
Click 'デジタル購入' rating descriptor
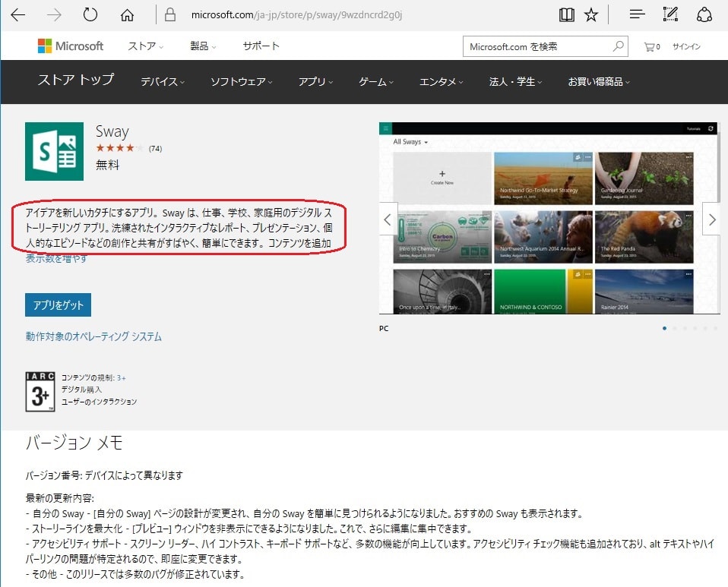(x=81, y=390)
